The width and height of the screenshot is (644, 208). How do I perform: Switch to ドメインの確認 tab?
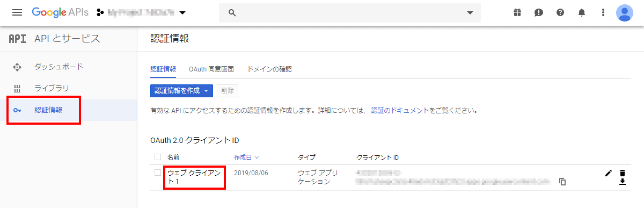pos(269,69)
